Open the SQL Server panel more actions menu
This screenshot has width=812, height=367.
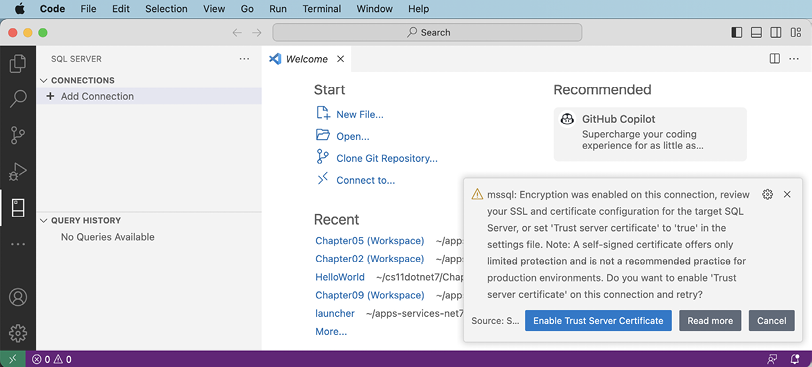(x=244, y=59)
